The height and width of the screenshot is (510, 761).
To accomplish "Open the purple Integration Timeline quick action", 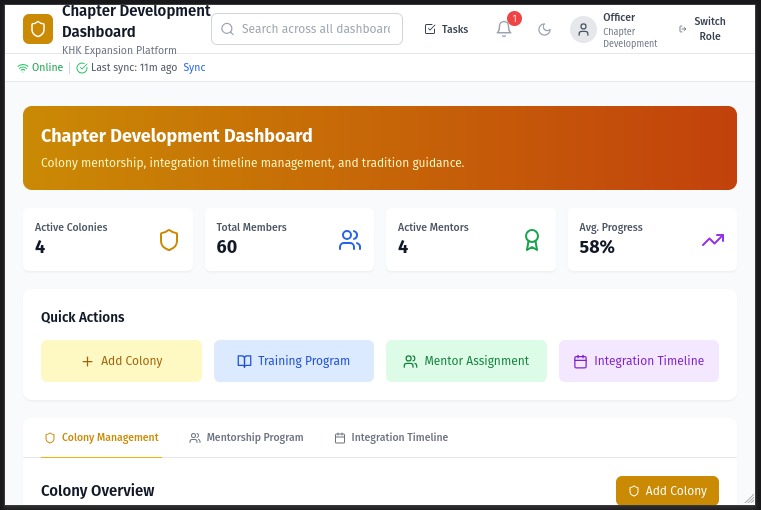I will (639, 361).
